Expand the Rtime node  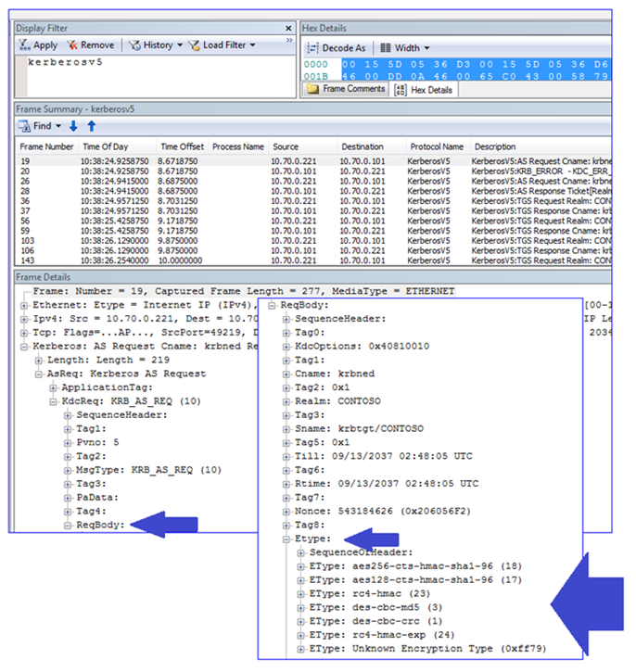pos(286,484)
